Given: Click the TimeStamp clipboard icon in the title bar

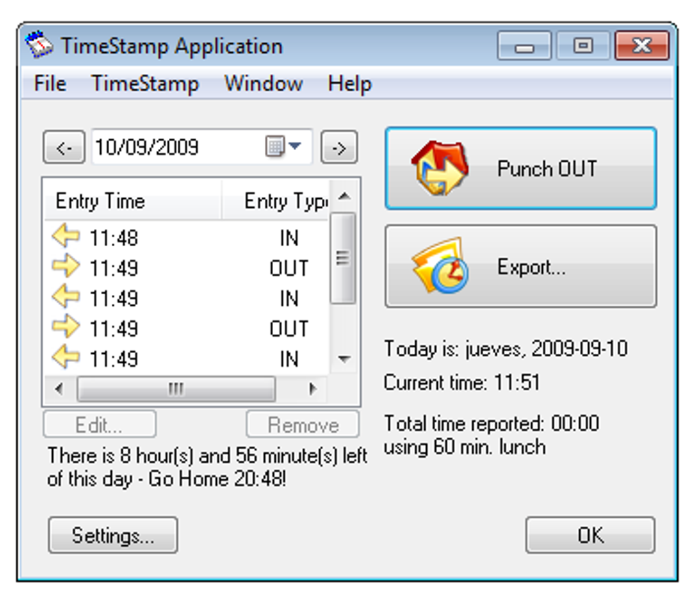Looking at the screenshot, I should pos(38,44).
